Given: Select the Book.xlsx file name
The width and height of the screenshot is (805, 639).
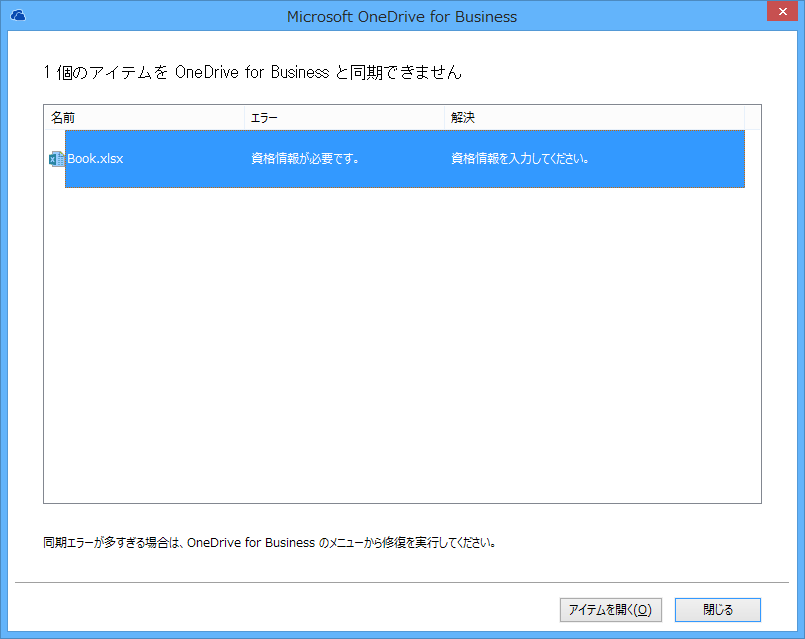Looking at the screenshot, I should (x=95, y=159).
